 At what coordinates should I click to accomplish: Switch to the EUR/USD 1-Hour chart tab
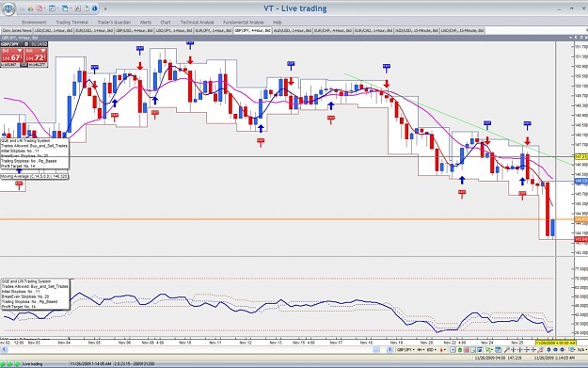(x=94, y=30)
